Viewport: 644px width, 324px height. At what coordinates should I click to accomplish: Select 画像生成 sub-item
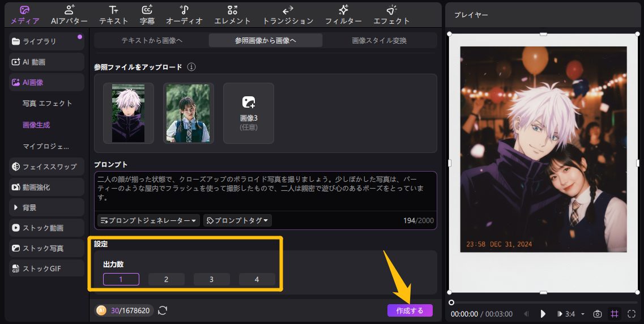(36, 125)
